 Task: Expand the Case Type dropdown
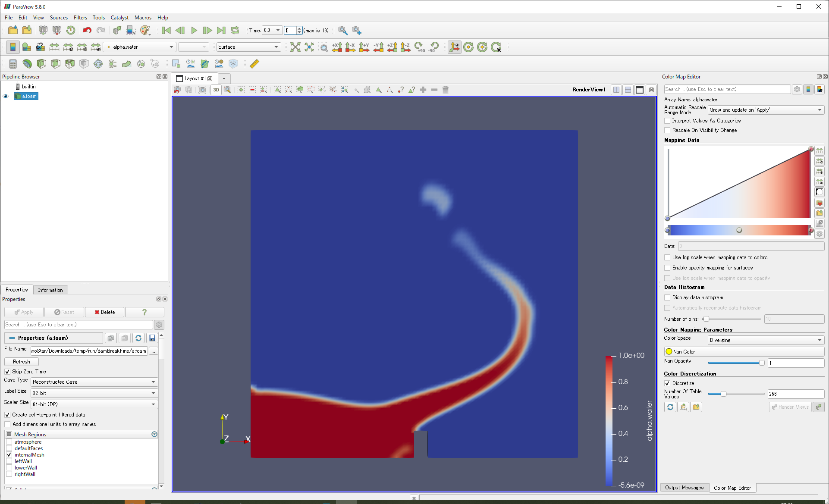94,382
